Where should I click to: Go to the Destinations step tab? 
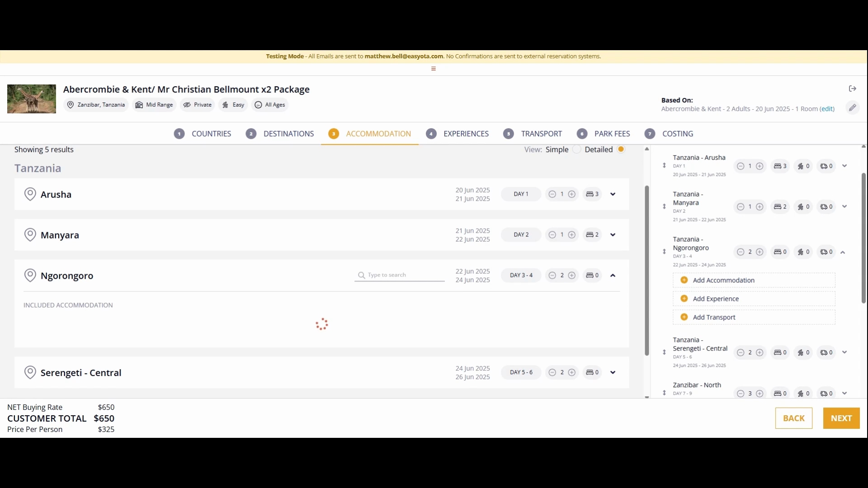point(280,134)
